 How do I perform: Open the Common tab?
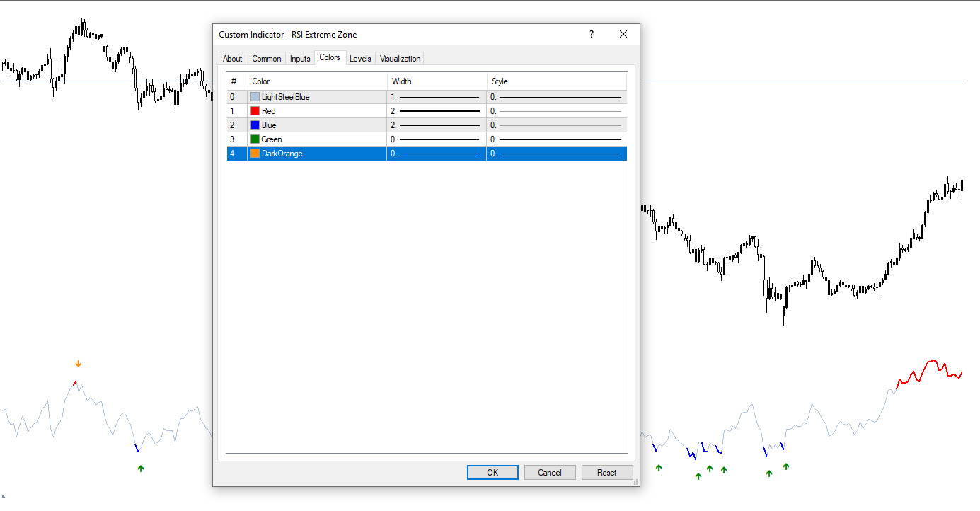point(267,59)
